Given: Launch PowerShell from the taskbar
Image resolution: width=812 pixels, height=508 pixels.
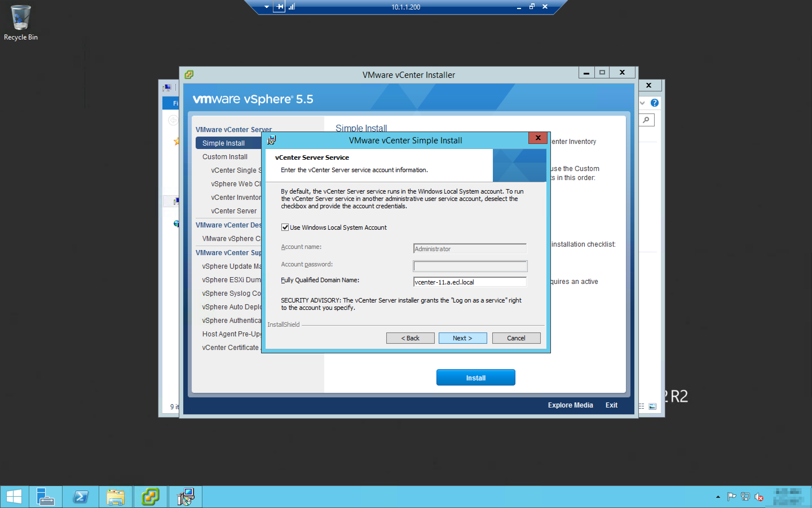Looking at the screenshot, I should tap(81, 497).
